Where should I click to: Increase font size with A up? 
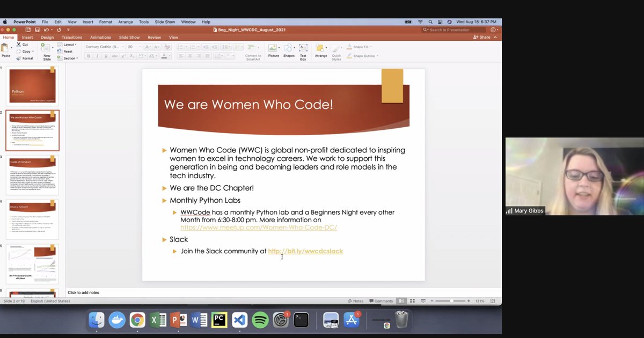click(148, 47)
